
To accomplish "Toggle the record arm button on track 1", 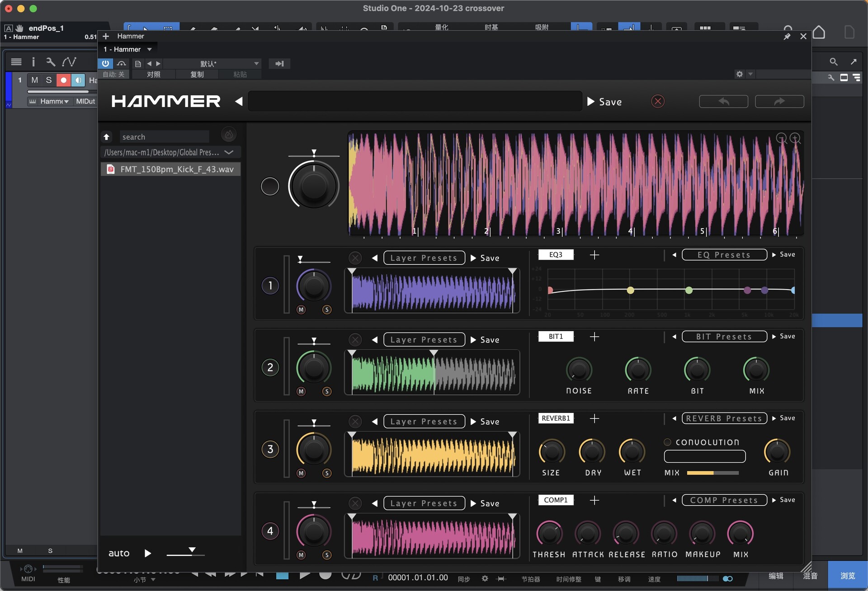I will [x=63, y=80].
